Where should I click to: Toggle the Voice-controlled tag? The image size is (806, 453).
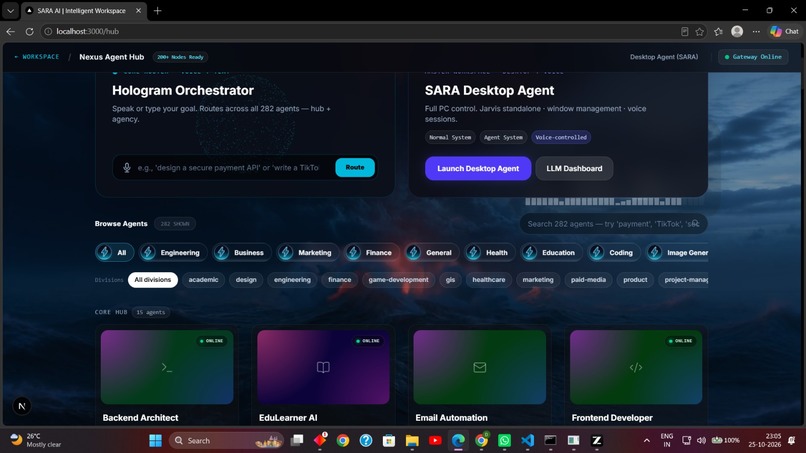pyautogui.click(x=561, y=137)
